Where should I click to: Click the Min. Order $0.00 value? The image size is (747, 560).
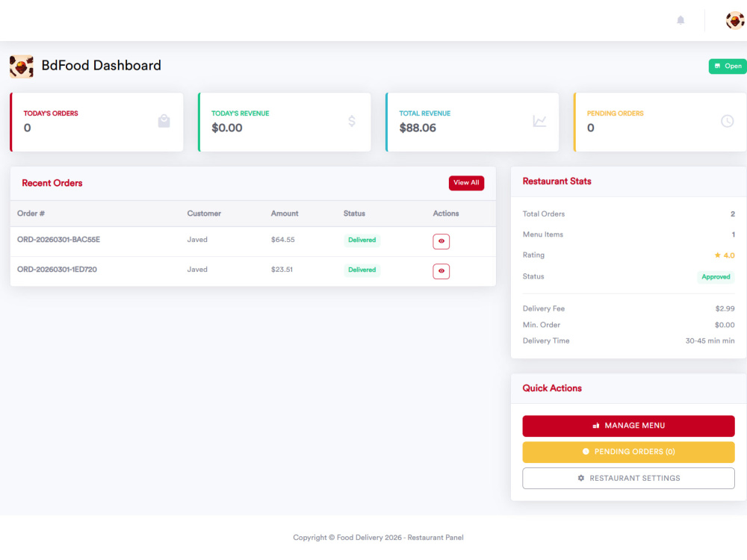725,325
